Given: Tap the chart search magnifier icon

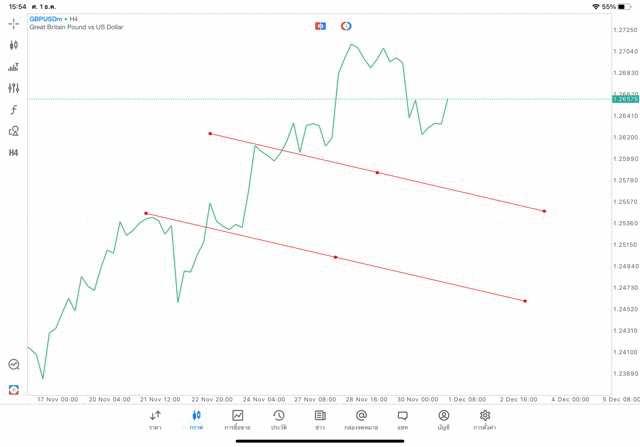Looking at the screenshot, I should coord(14,365).
